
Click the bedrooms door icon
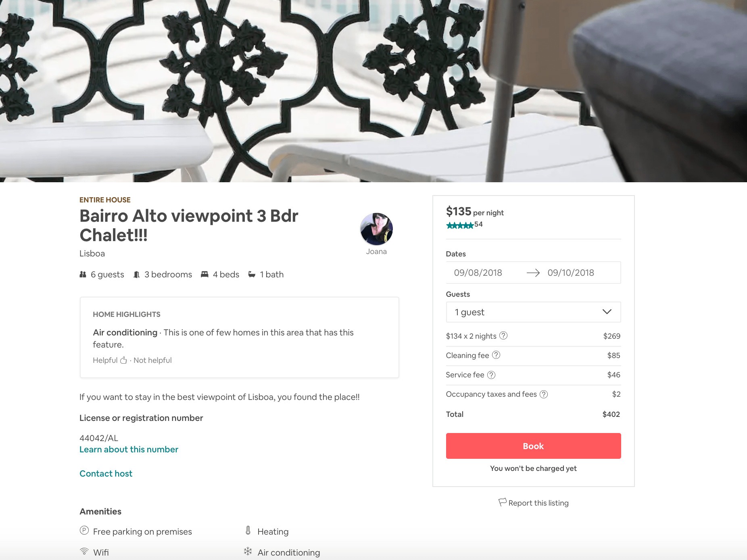(137, 275)
